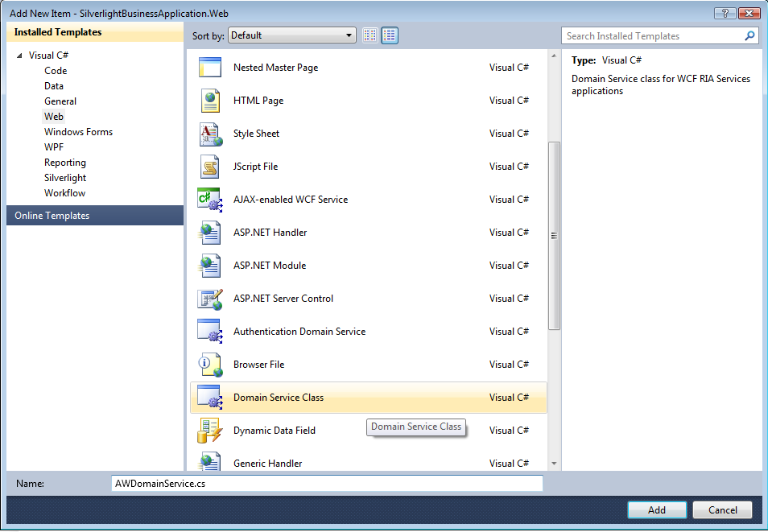
Task: Select the ASP.NET Module template icon
Action: tap(209, 266)
